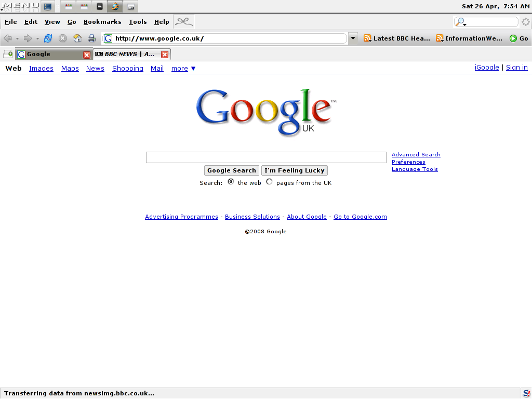532x399 pixels.
Task: Open the Go menu
Action: [x=72, y=22]
